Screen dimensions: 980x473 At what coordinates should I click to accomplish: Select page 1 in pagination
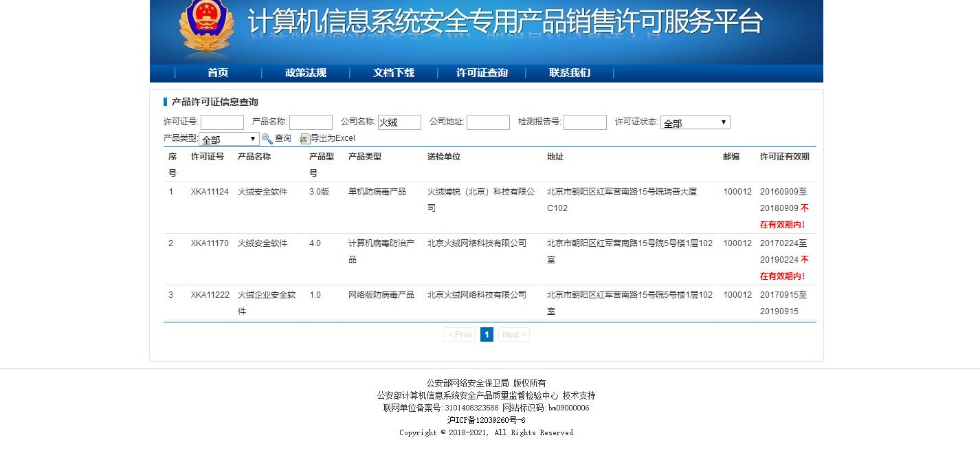coord(487,335)
